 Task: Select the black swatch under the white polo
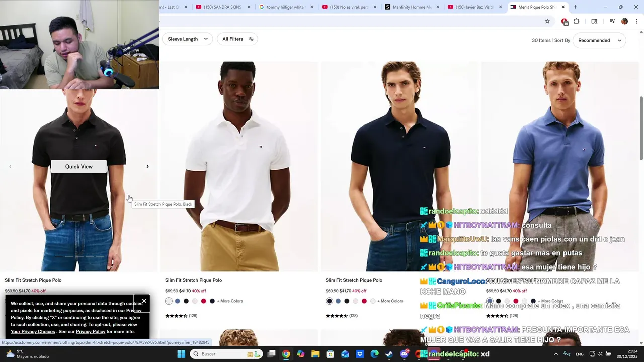point(186,301)
